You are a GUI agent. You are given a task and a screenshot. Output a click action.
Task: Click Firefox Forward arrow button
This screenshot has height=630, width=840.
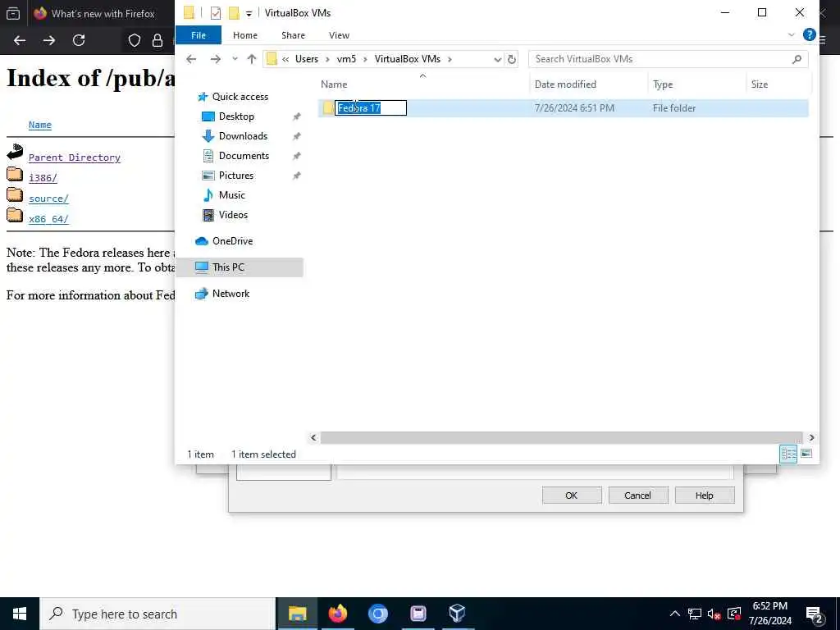click(x=48, y=40)
